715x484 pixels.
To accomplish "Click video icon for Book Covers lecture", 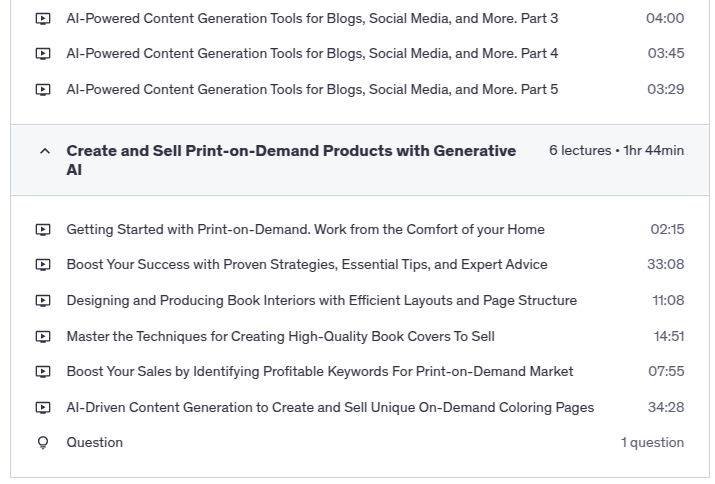I will pos(43,337).
